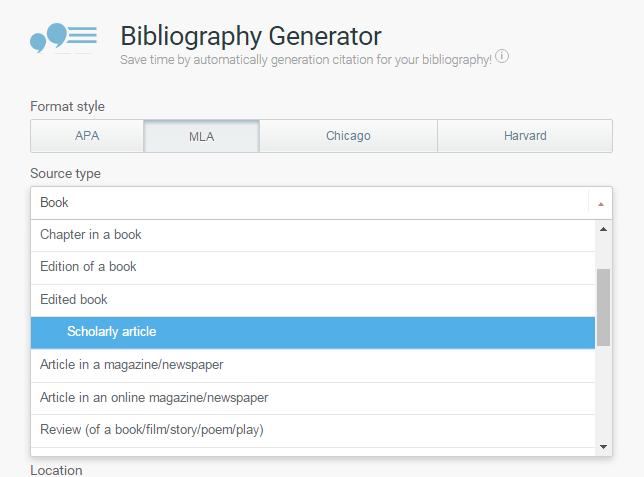
Task: Select Review (of a book/film/story/poem/play)
Action: point(313,430)
